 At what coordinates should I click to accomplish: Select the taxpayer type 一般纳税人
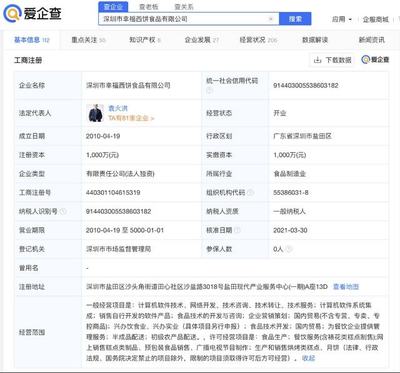[x=289, y=211]
